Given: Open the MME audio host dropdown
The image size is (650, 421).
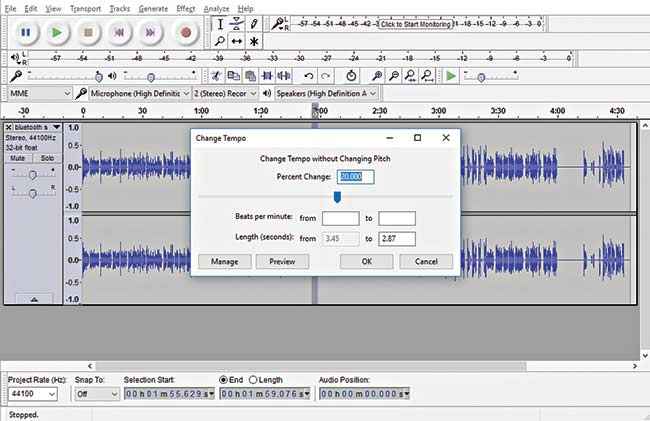Looking at the screenshot, I should (x=38, y=93).
